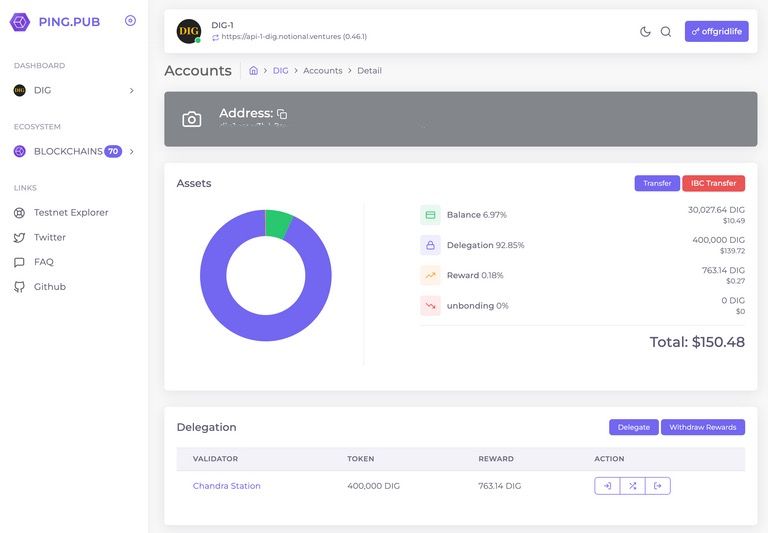The height and width of the screenshot is (533, 768).
Task: Open the Chandra Station validator link
Action: [227, 486]
